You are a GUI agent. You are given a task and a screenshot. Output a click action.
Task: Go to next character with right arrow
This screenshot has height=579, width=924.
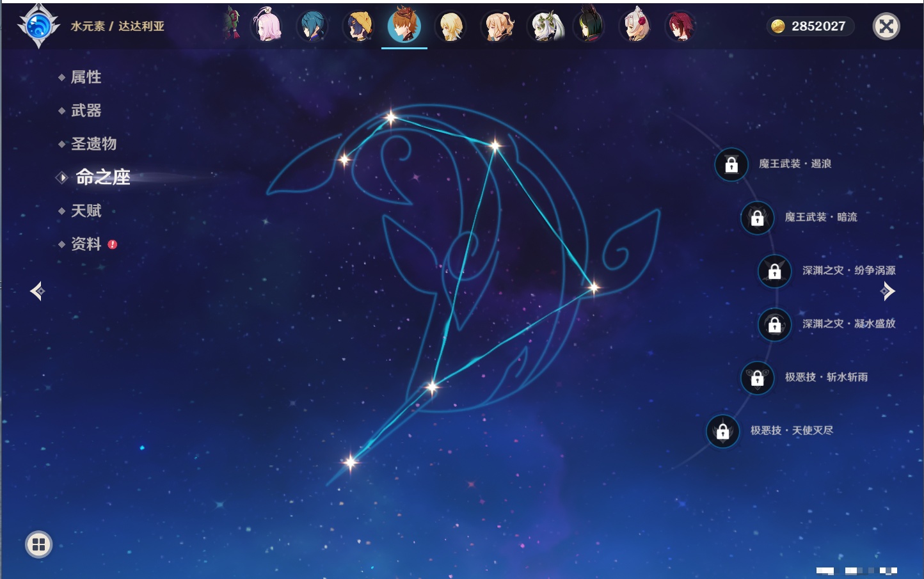(888, 291)
